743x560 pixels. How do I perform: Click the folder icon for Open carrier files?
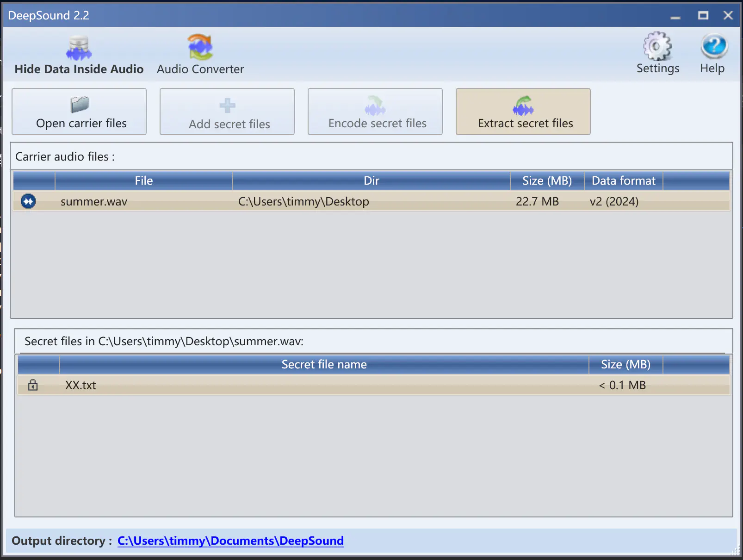[80, 105]
